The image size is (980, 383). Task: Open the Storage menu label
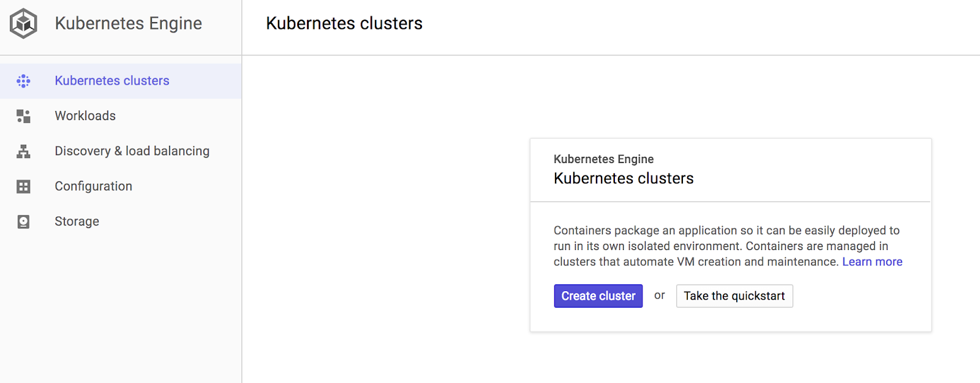[77, 221]
